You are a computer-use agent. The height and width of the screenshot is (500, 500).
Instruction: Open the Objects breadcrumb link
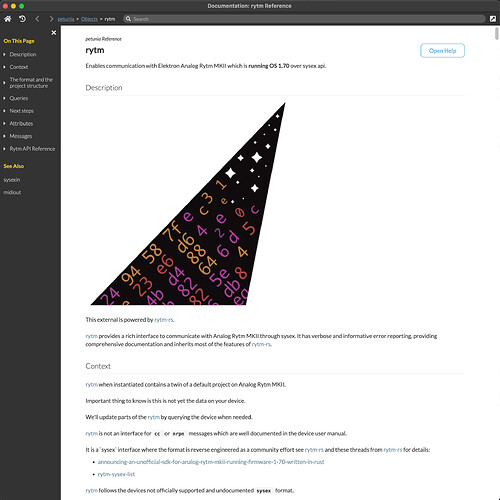89,19
